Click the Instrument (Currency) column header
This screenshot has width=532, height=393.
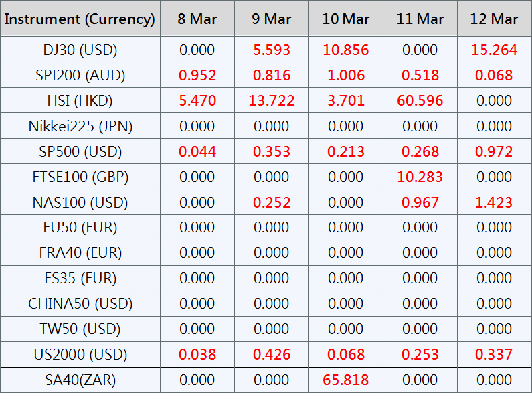coord(80,19)
